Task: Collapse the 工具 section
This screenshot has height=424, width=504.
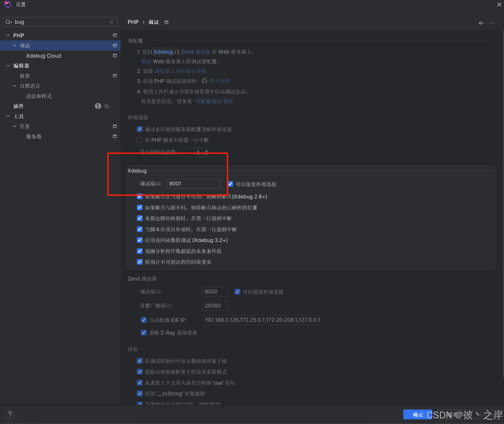Action: pos(8,116)
